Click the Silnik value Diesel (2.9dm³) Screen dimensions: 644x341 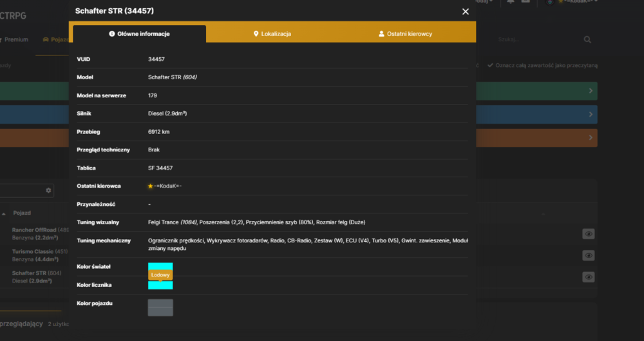[x=167, y=113]
